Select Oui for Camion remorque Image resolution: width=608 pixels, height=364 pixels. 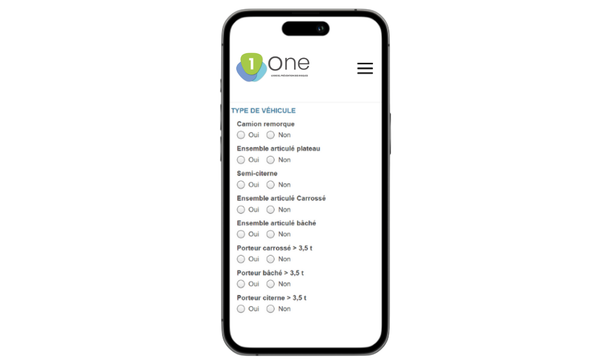point(240,135)
